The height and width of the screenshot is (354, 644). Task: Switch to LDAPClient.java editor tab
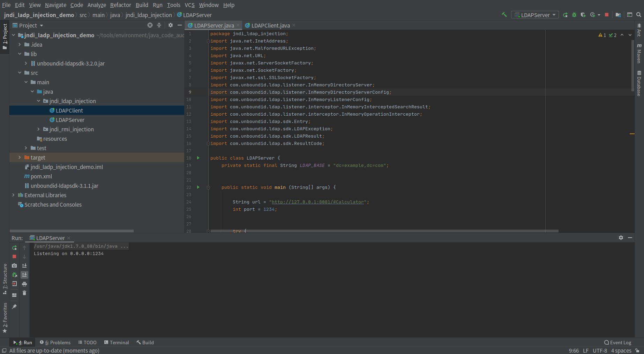click(x=270, y=25)
